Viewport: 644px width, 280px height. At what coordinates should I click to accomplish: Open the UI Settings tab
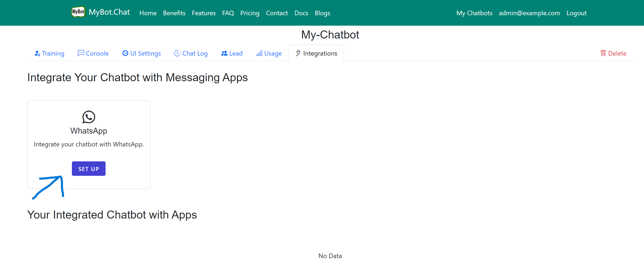pyautogui.click(x=141, y=53)
